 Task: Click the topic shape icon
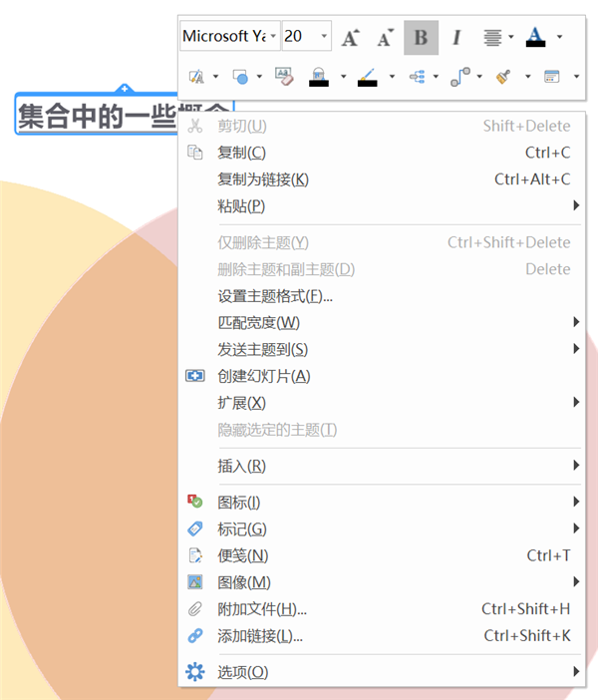click(240, 77)
